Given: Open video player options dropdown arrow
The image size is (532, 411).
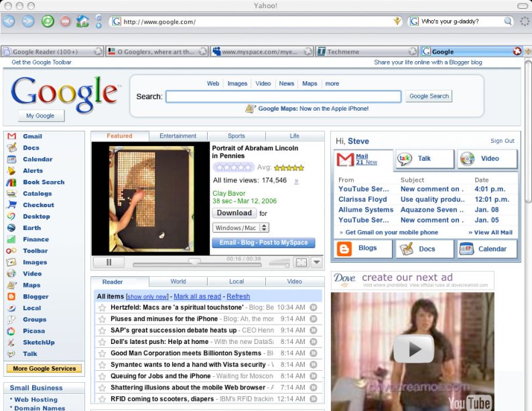Looking at the screenshot, I should point(316,262).
